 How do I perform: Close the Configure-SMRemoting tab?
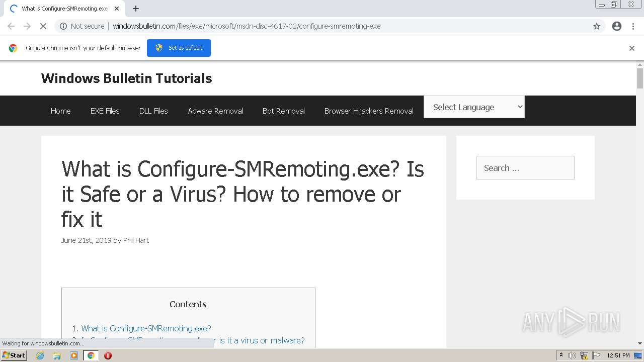click(117, 9)
